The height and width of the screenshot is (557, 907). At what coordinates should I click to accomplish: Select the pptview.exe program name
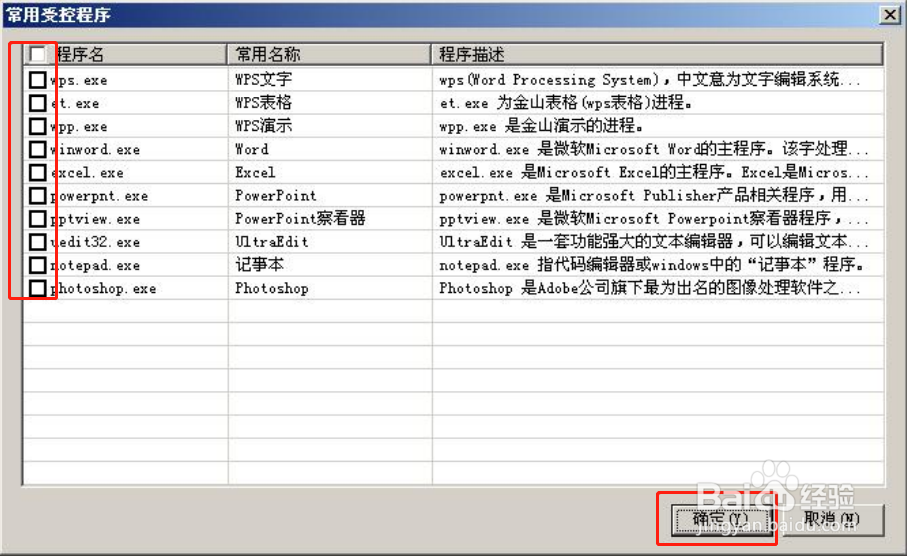coord(95,219)
